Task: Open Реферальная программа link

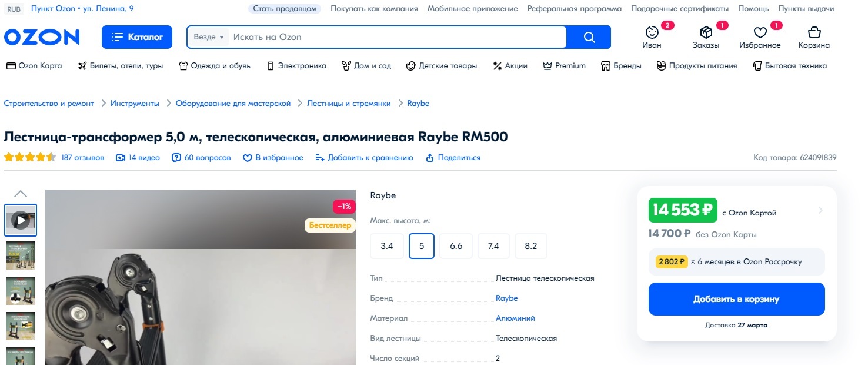Action: 575,9
